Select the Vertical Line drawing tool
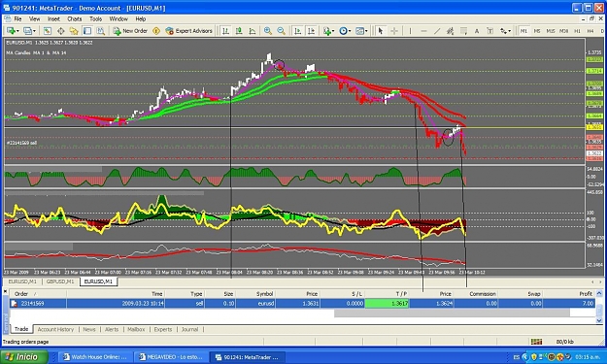Screen dimensions: 607x364 pos(411,31)
